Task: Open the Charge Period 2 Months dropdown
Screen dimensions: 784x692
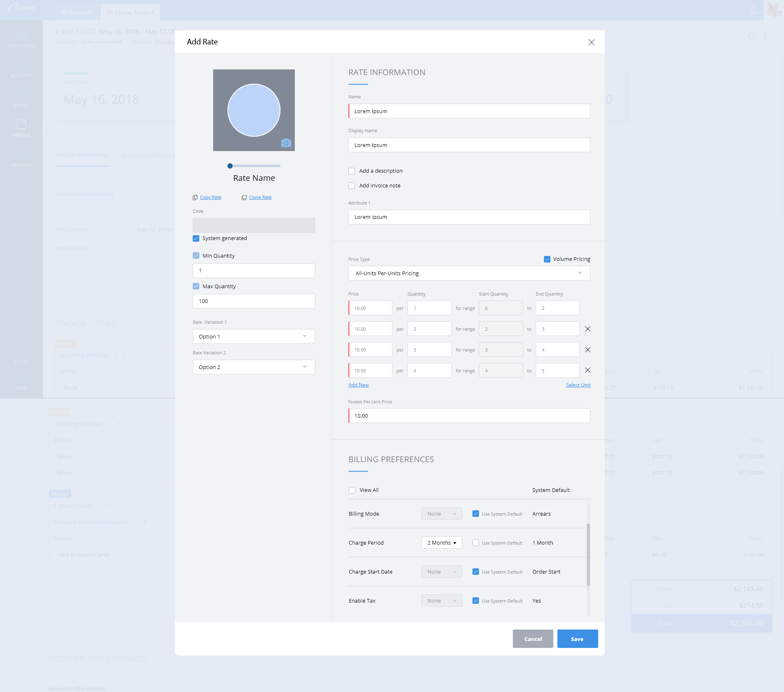Action: click(x=441, y=543)
